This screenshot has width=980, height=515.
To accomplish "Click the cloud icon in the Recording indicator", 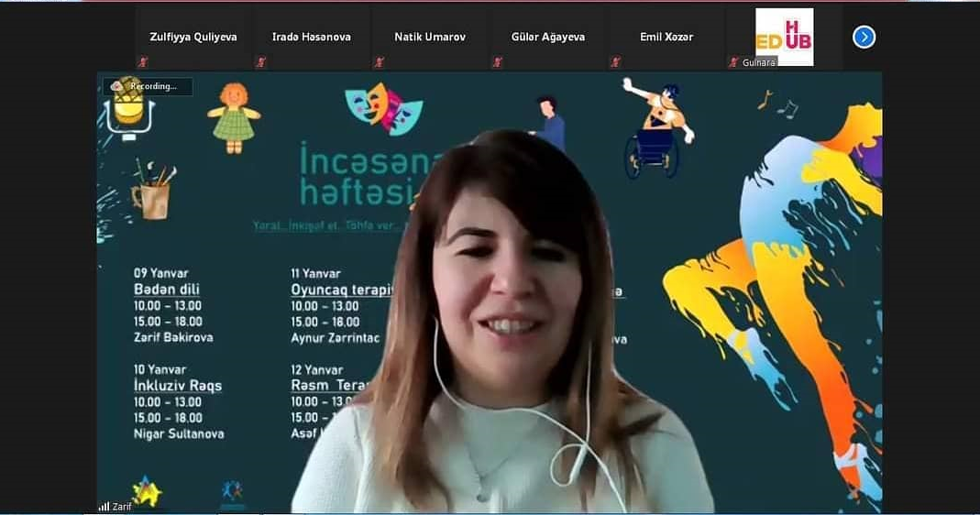I will pos(116,86).
